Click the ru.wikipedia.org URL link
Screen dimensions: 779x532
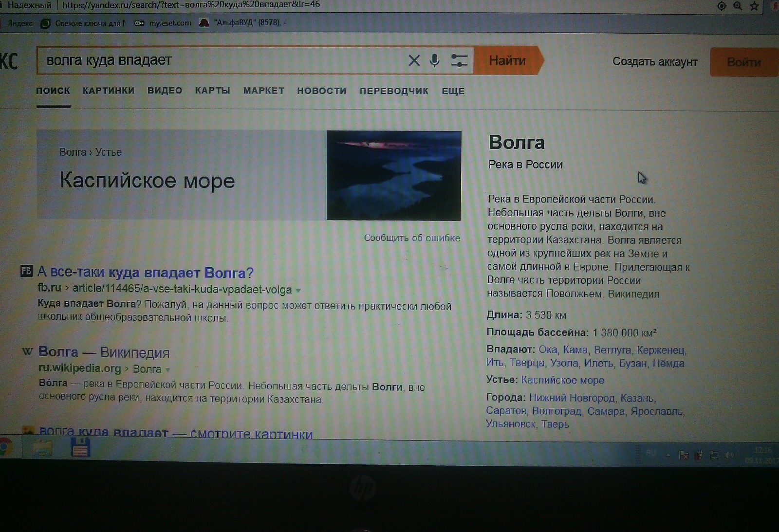[80, 368]
